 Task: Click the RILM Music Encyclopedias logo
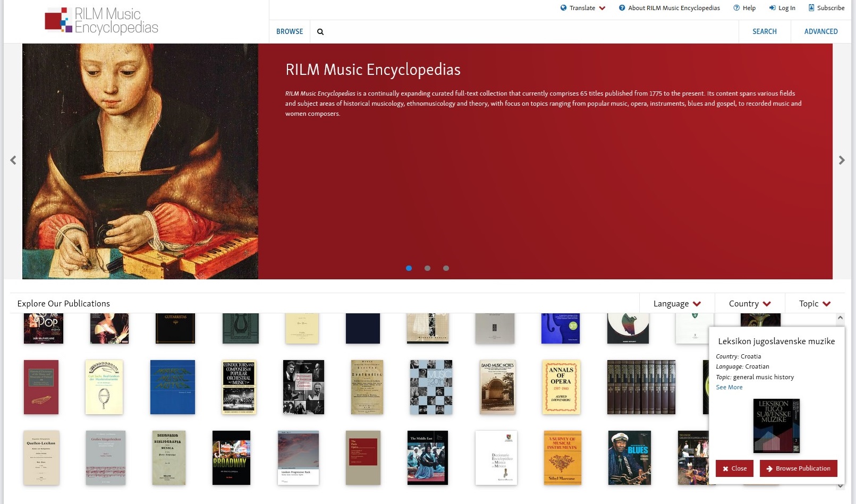click(101, 21)
